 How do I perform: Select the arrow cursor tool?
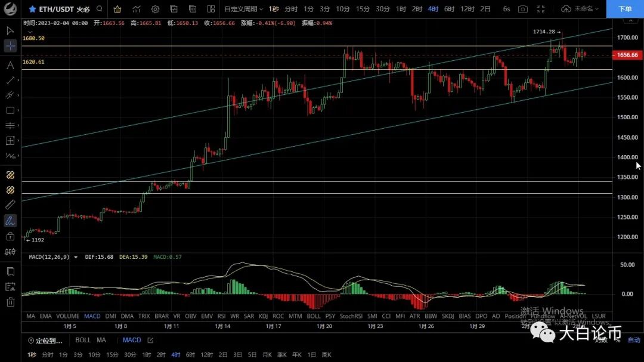pos(10,30)
